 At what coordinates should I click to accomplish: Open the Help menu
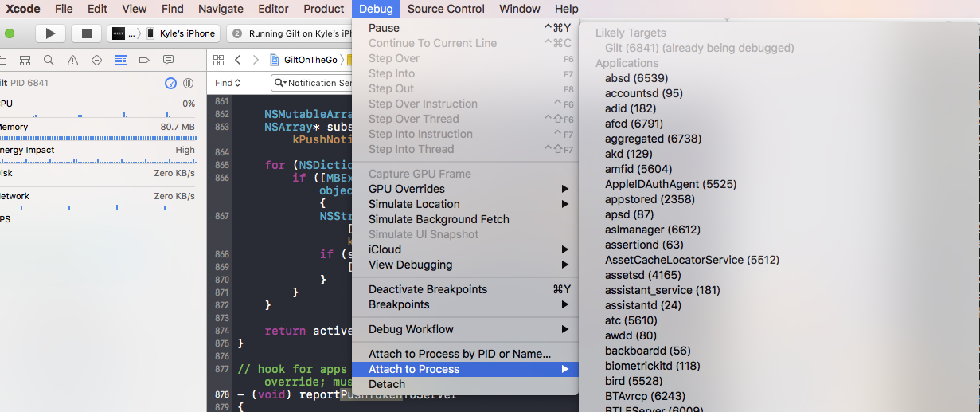click(567, 9)
